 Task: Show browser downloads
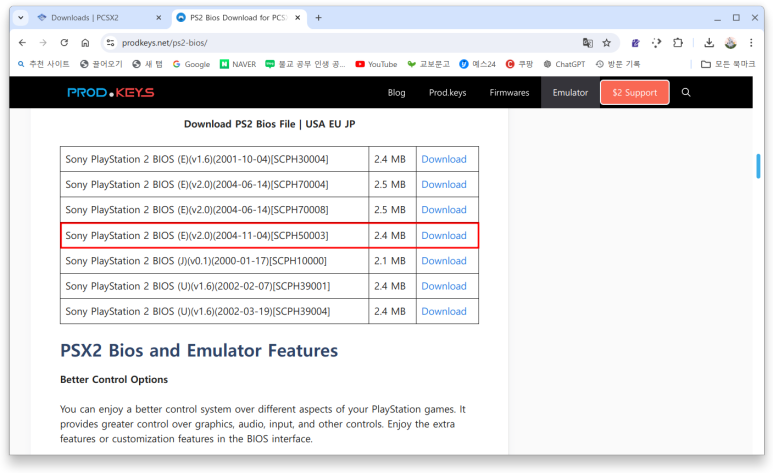click(x=709, y=43)
